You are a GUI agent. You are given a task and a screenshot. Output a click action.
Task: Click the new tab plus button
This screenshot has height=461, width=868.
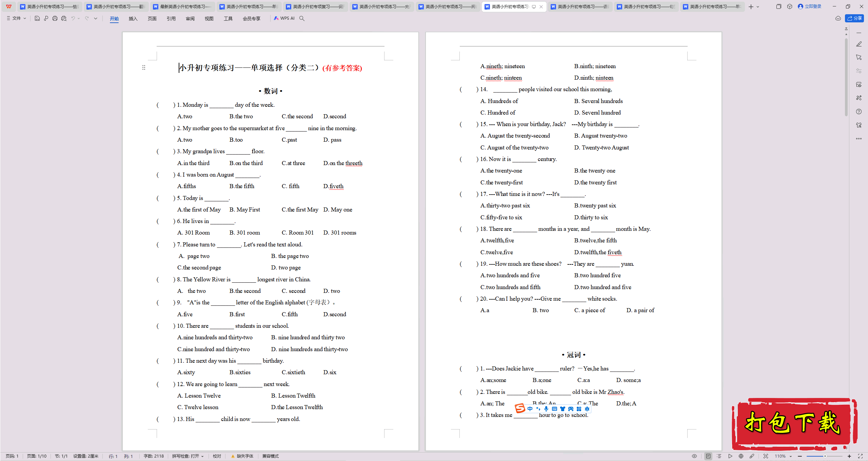coord(751,7)
